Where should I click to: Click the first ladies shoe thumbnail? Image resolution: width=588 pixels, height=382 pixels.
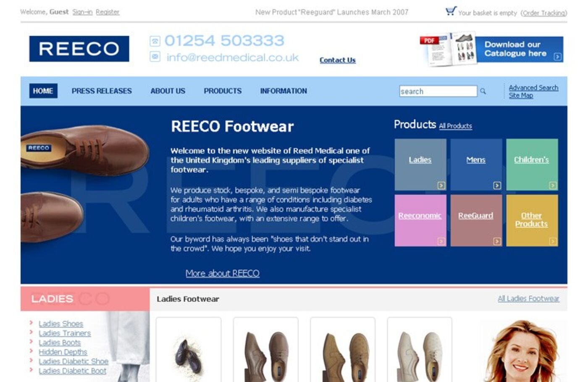(188, 350)
